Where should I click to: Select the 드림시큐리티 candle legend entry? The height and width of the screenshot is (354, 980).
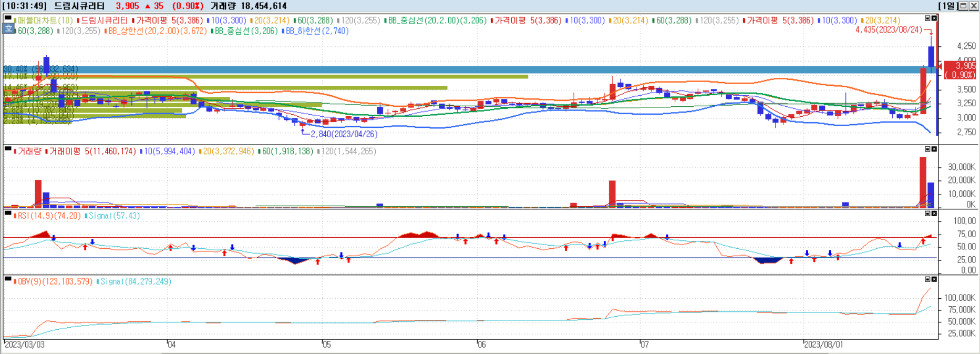(x=103, y=21)
